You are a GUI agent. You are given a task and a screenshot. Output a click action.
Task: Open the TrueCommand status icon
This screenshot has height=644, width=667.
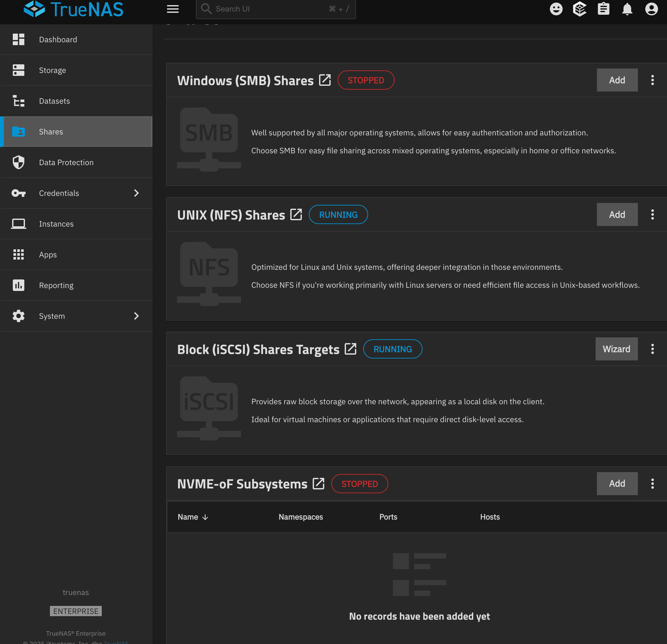click(x=580, y=9)
